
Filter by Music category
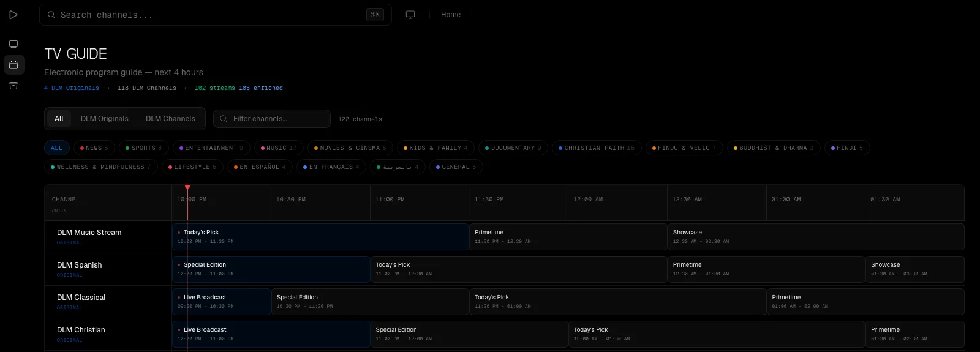coord(279,148)
